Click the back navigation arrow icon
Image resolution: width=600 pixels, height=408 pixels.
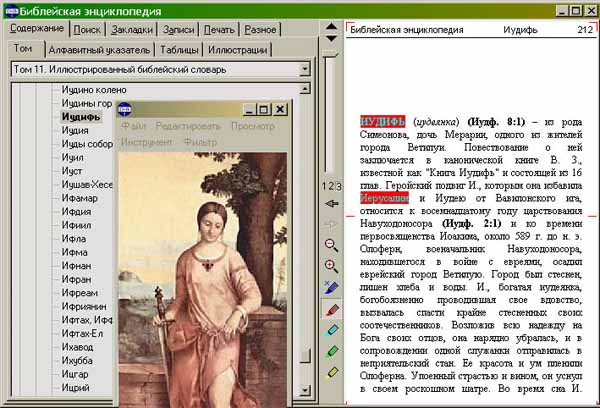(331, 203)
